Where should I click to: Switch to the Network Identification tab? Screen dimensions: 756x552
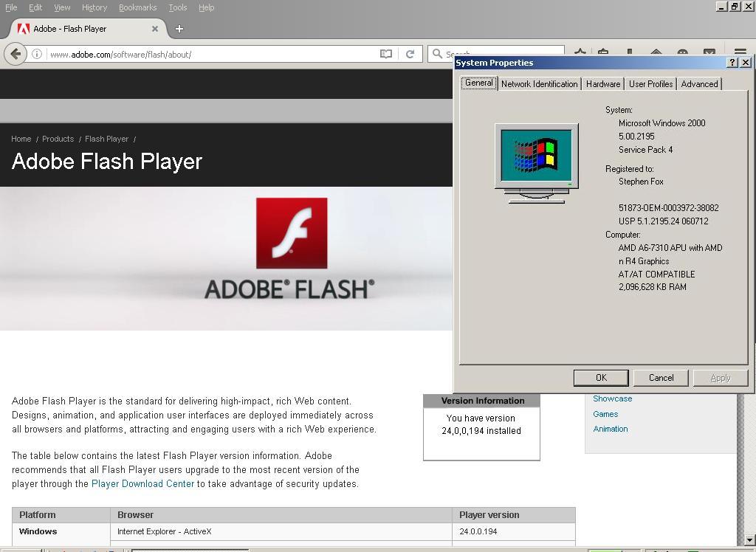click(x=539, y=84)
